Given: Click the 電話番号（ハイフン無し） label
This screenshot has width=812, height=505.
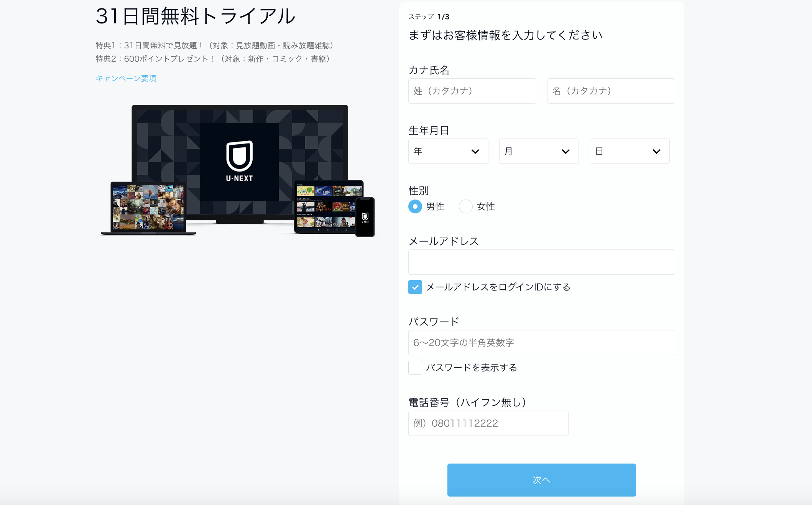Looking at the screenshot, I should (x=468, y=403).
